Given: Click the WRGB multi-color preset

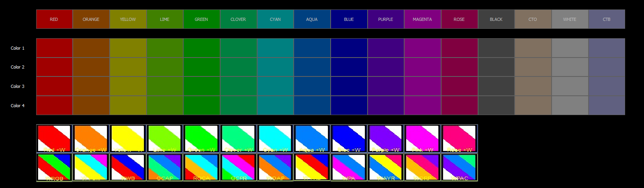Looking at the screenshot, I should (x=54, y=167).
